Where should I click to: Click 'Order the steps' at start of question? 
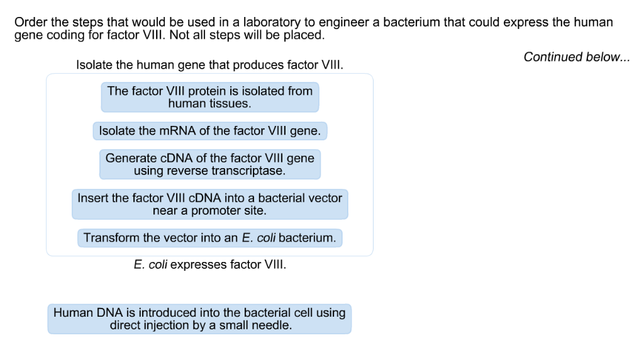point(58,22)
